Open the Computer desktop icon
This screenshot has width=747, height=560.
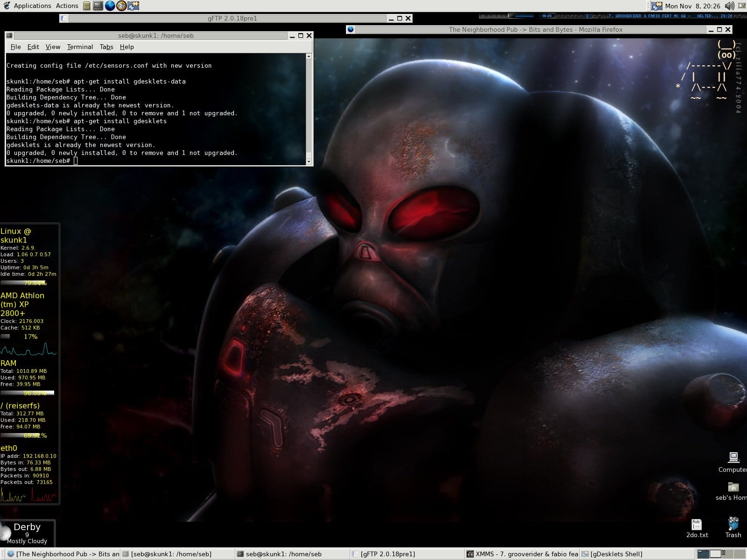click(x=733, y=462)
